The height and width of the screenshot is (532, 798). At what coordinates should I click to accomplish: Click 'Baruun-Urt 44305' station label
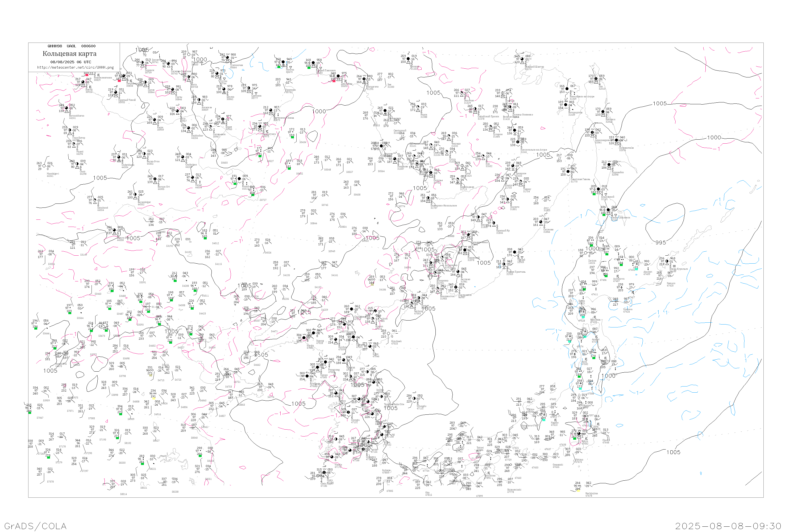(164, 188)
